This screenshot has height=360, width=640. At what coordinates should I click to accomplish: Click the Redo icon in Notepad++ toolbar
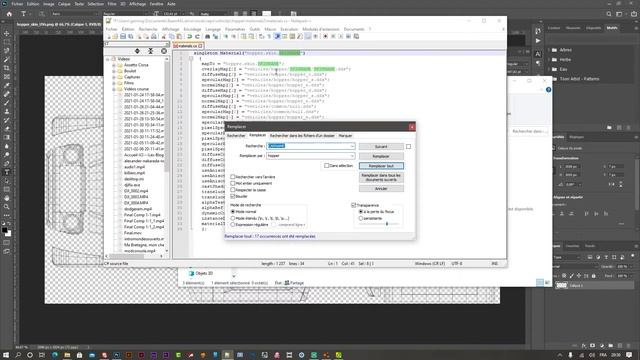point(198,36)
